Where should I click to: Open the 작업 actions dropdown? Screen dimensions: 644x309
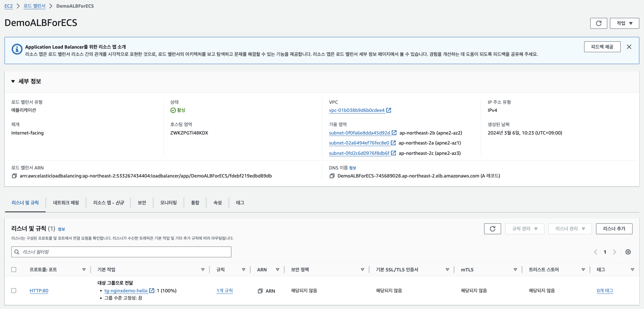tap(624, 23)
